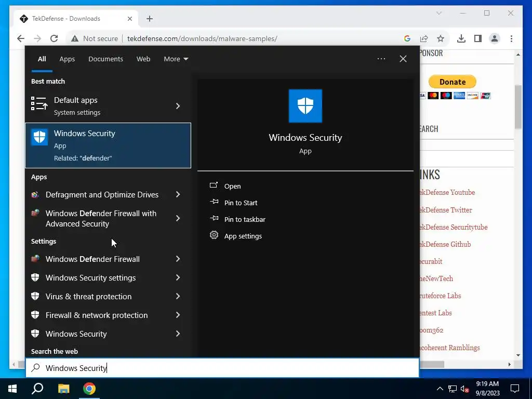
Task: Click the Chrome address bar URL
Action: pyautogui.click(x=202, y=38)
